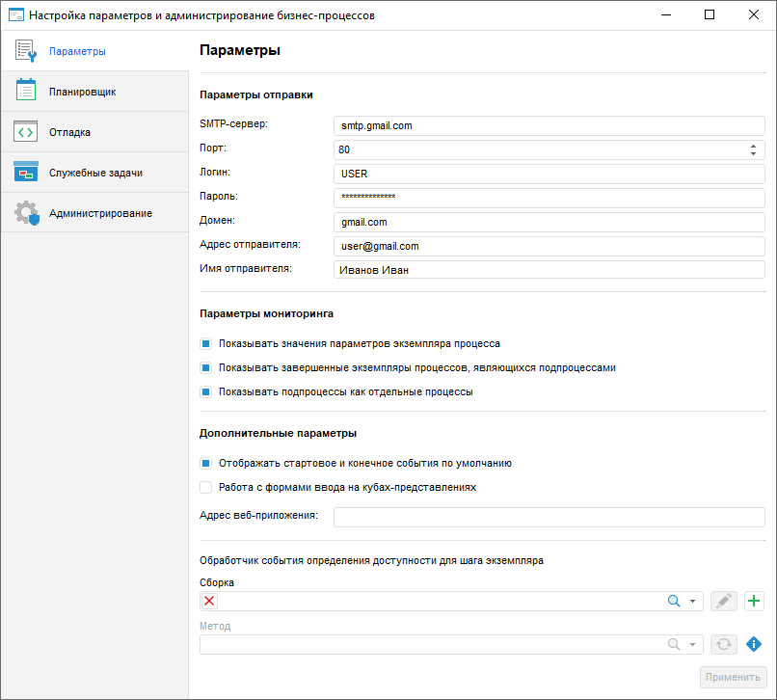This screenshot has height=700, width=777.
Task: Click the red X in Сборка field
Action: coord(210,601)
